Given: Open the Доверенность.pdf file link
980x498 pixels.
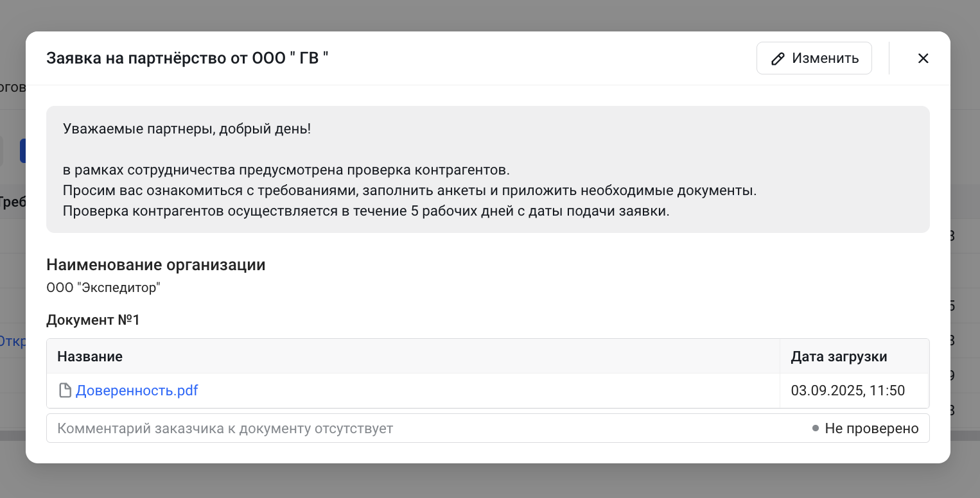Looking at the screenshot, I should (136, 390).
